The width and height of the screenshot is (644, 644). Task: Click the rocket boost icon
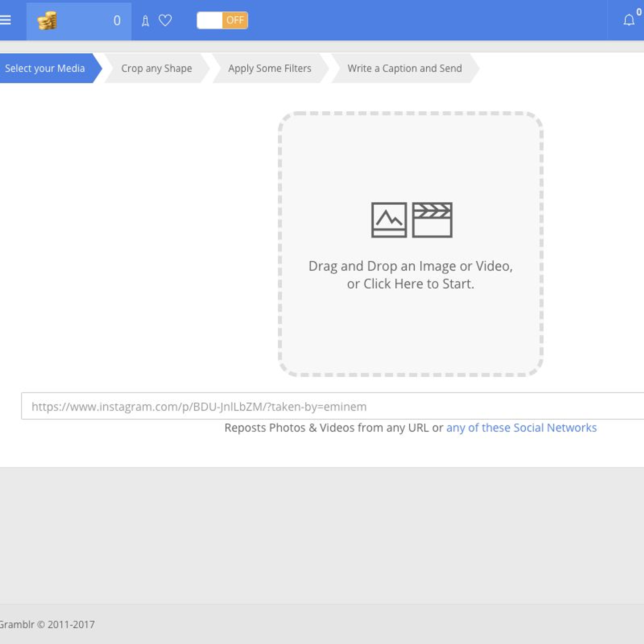[145, 21]
